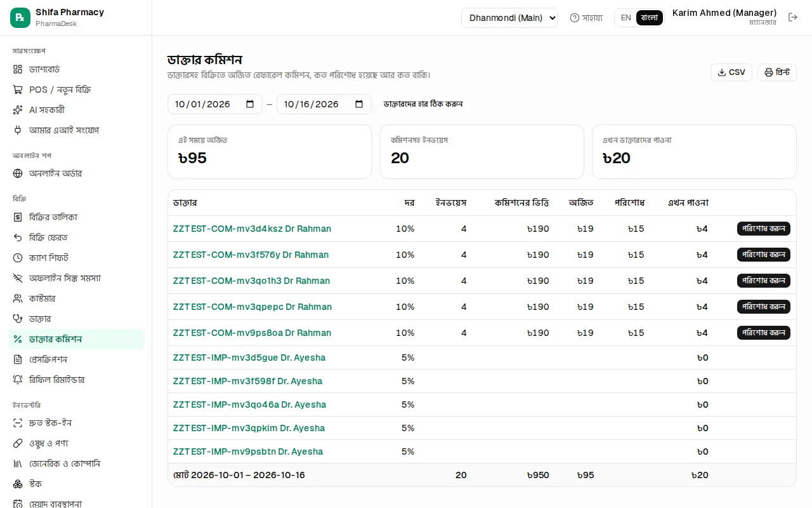Switch language to বাংলা
Image resolution: width=812 pixels, height=508 pixels.
(650, 18)
